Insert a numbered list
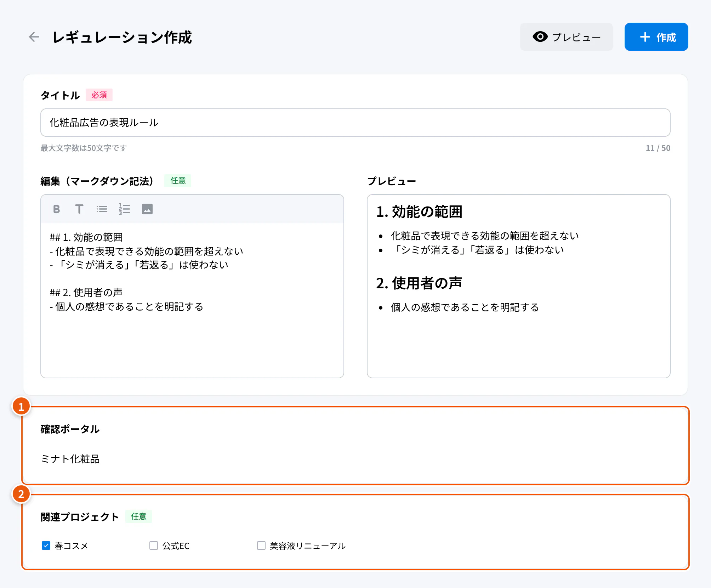This screenshot has height=588, width=711. pyautogui.click(x=125, y=209)
